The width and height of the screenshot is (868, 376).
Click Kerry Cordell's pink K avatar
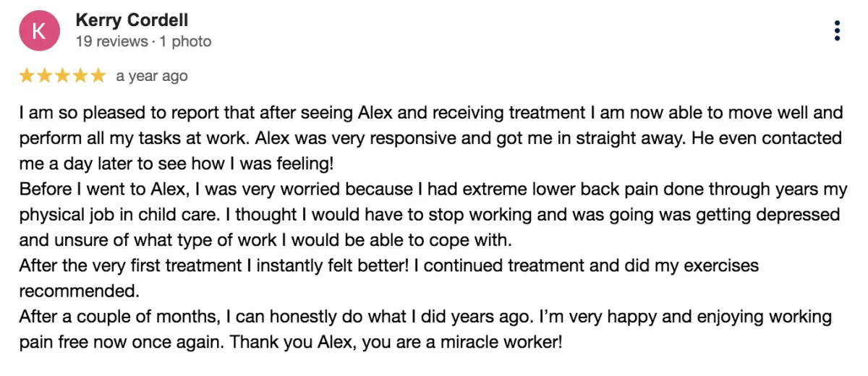coord(39,32)
